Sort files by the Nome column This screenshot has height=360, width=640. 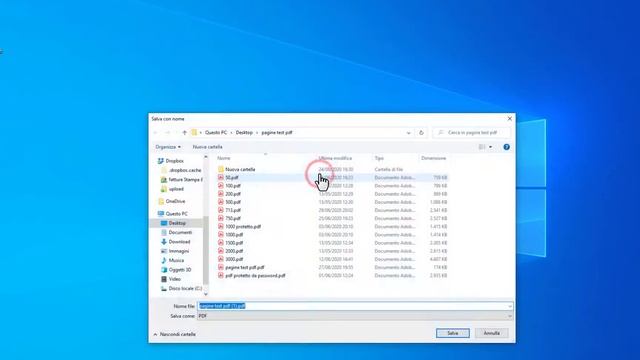click(x=224, y=158)
